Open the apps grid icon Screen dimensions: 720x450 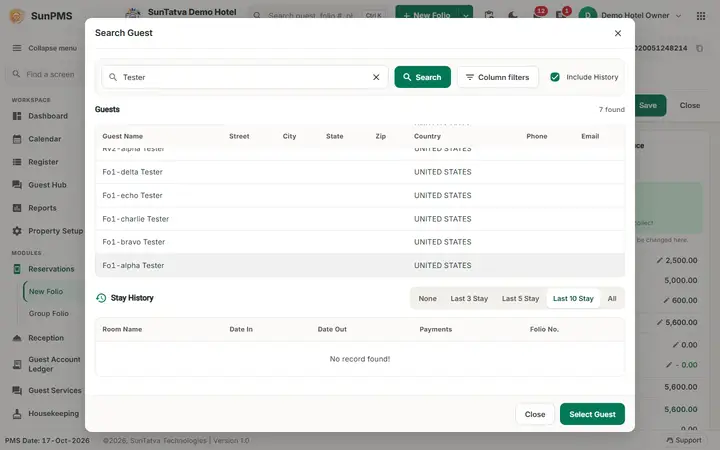pyautogui.click(x=701, y=16)
